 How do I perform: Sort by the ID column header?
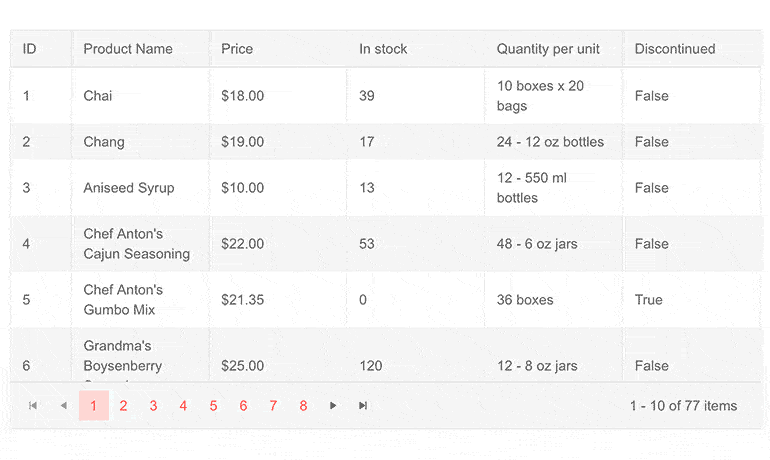click(x=30, y=49)
